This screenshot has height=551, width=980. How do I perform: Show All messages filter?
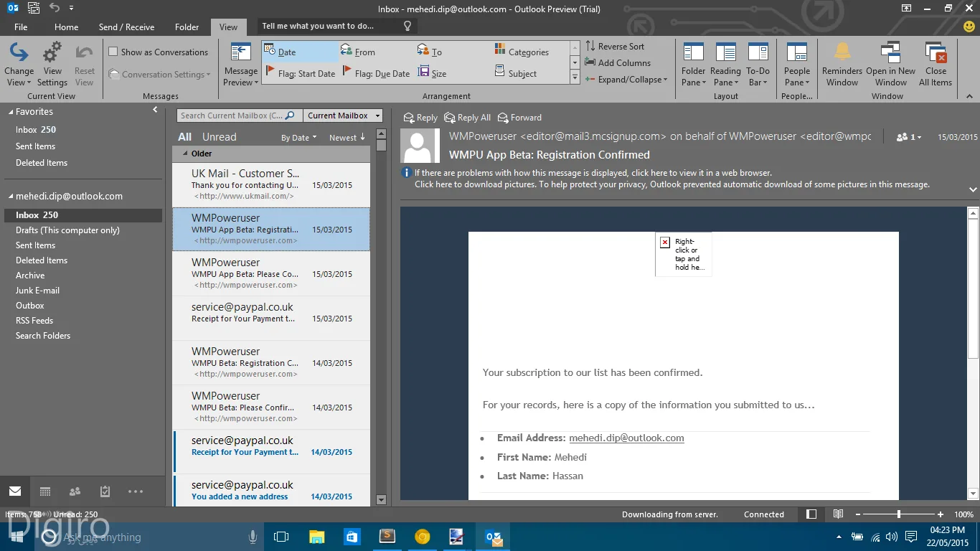click(x=185, y=137)
